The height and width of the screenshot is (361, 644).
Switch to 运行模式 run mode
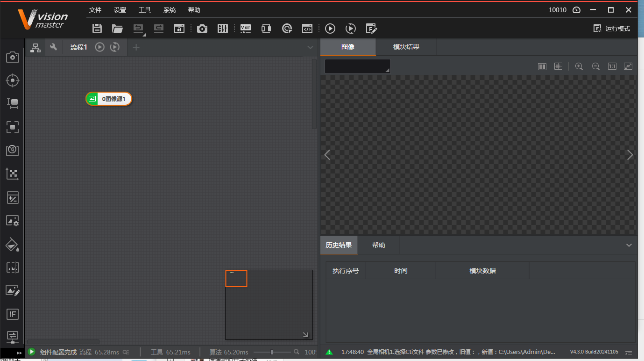(612, 29)
